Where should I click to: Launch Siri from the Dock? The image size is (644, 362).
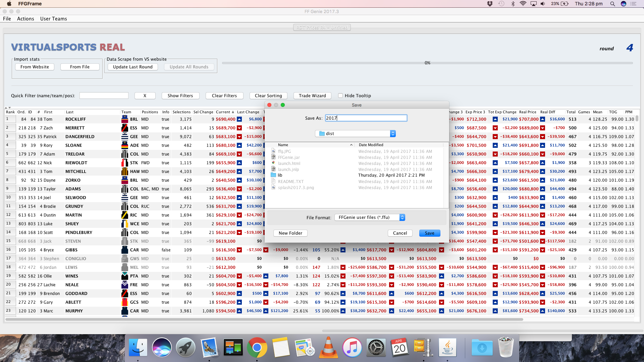(x=162, y=347)
